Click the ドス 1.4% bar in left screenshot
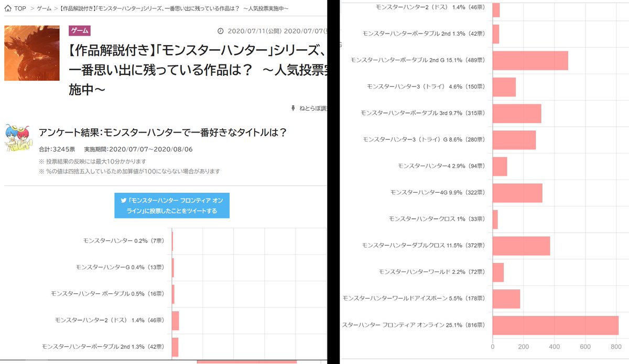Screen dimensions: 629x364 pyautogui.click(x=175, y=321)
